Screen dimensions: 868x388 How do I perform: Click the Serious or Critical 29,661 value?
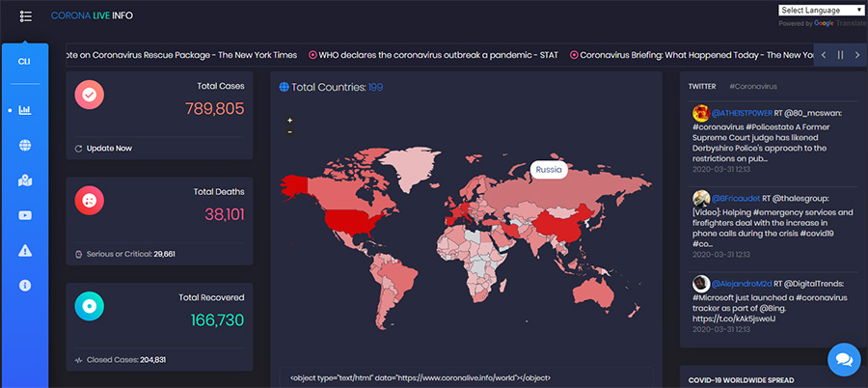tap(164, 255)
